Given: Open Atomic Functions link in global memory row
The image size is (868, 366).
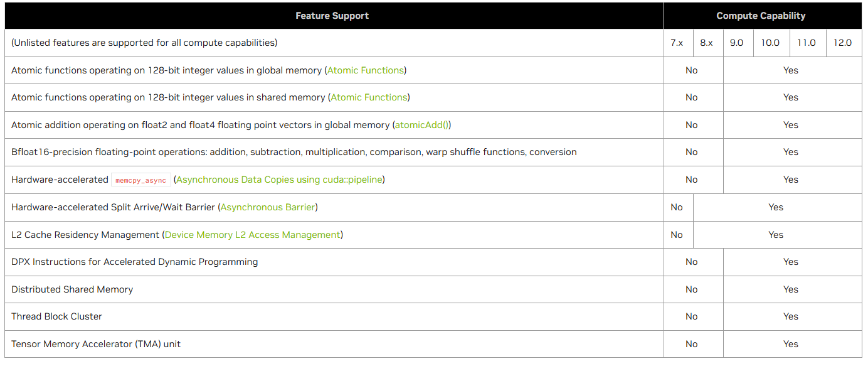Looking at the screenshot, I should [x=366, y=70].
